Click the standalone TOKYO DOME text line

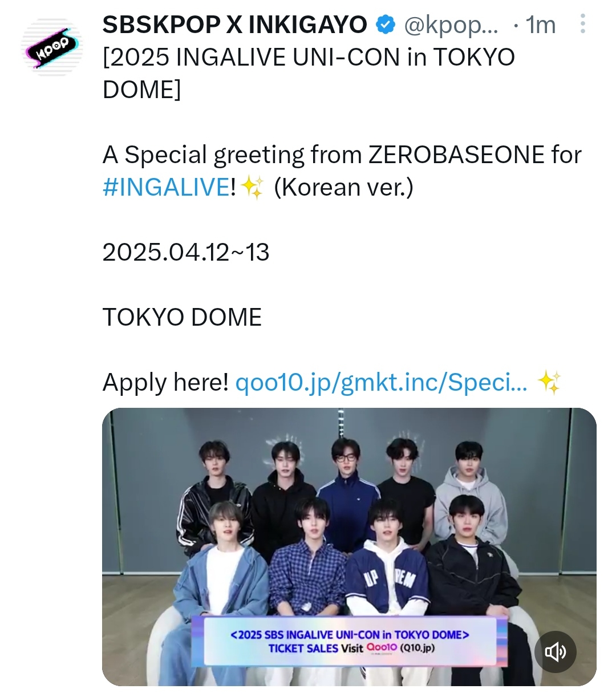click(182, 317)
